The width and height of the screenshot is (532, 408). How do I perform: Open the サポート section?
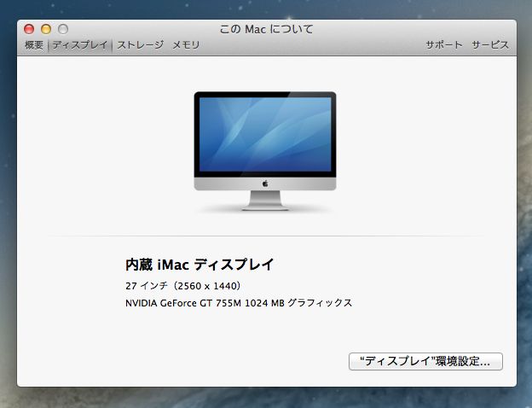(x=444, y=45)
